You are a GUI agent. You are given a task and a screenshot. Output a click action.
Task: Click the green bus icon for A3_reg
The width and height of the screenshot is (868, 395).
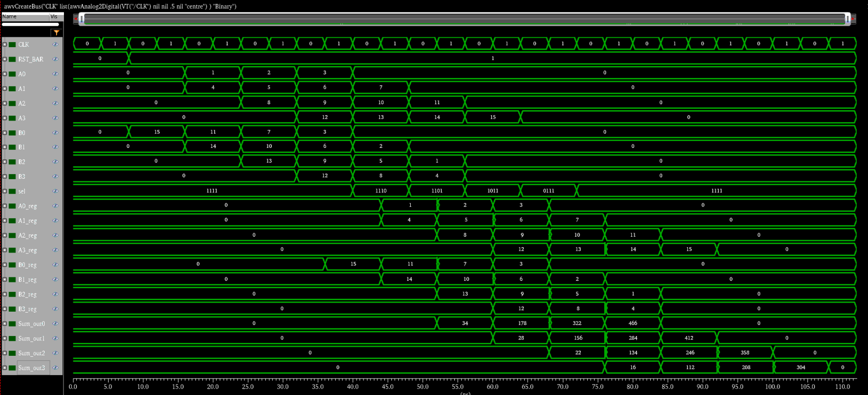(x=12, y=250)
